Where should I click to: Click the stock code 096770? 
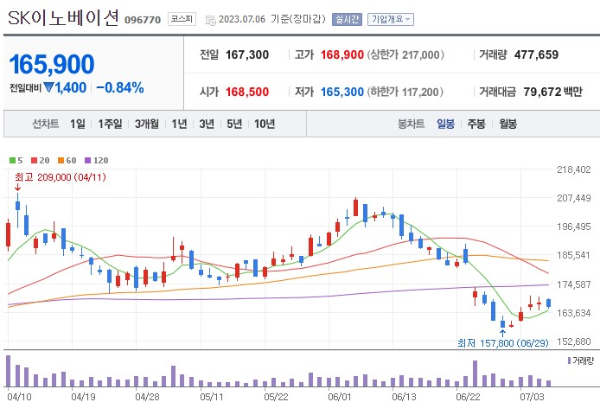pos(143,20)
